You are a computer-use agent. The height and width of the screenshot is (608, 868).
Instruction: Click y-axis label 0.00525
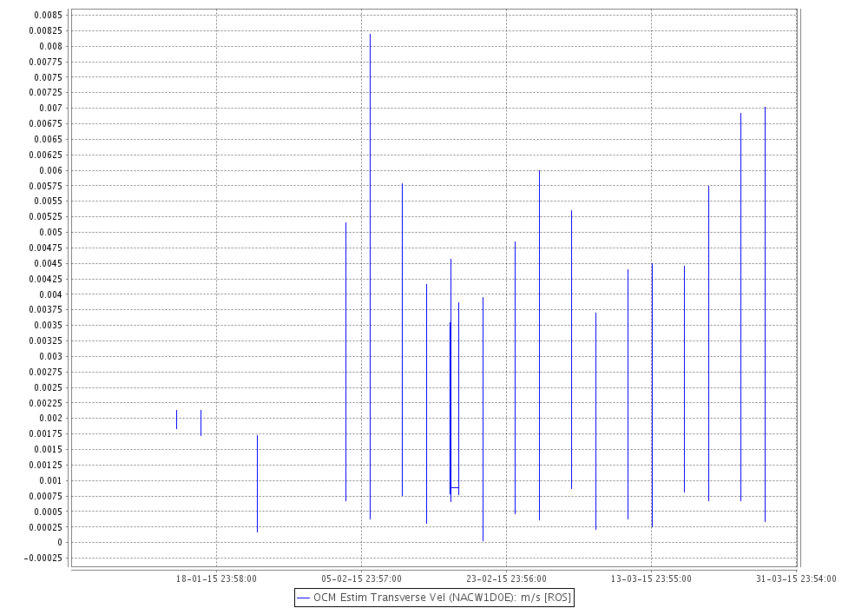[x=46, y=216]
